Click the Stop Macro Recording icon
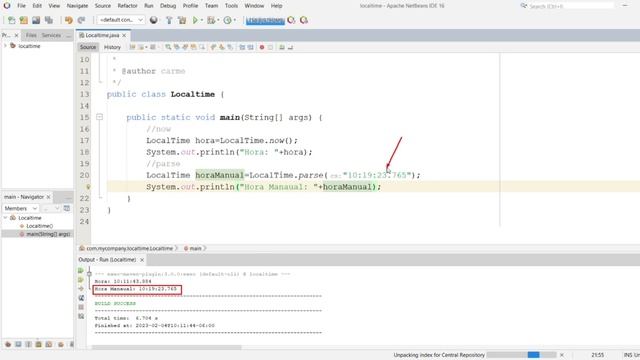Screen dimensions: 640x360 [270, 47]
